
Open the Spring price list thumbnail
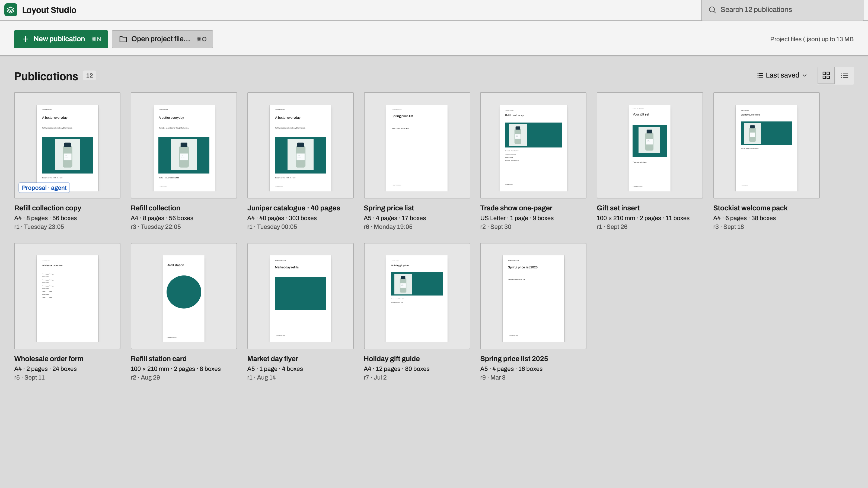417,145
